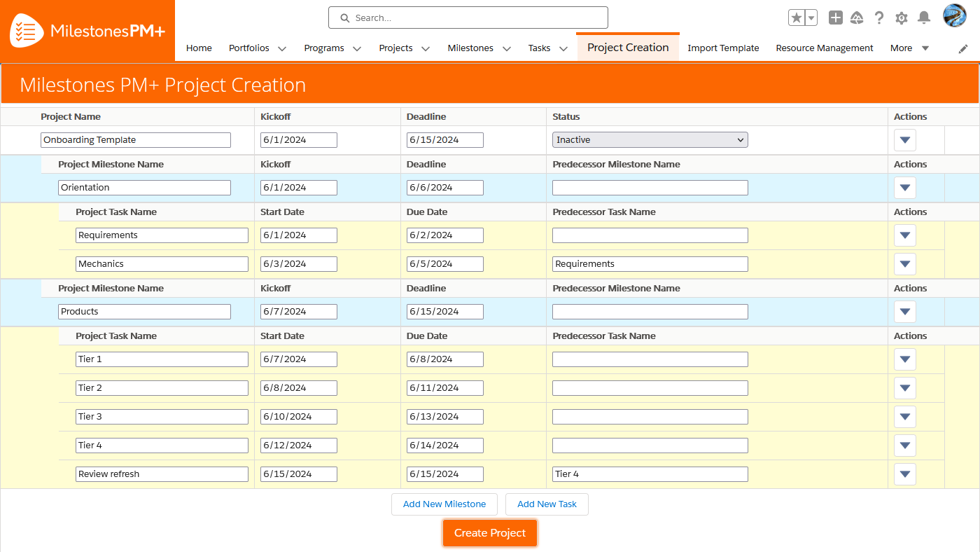
Task: Expand the Milestones tab chevron
Action: pos(506,48)
